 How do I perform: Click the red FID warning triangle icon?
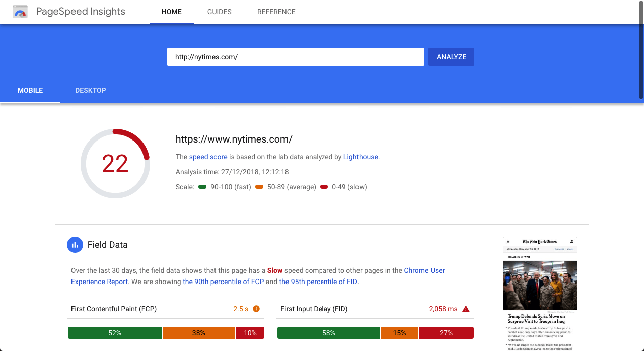466,309
